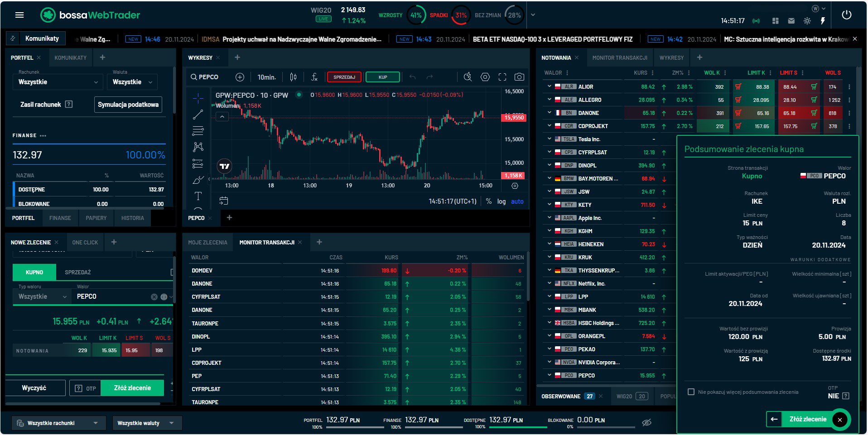Go back with arrow in order summary
The height and width of the screenshot is (435, 868).
(x=774, y=419)
